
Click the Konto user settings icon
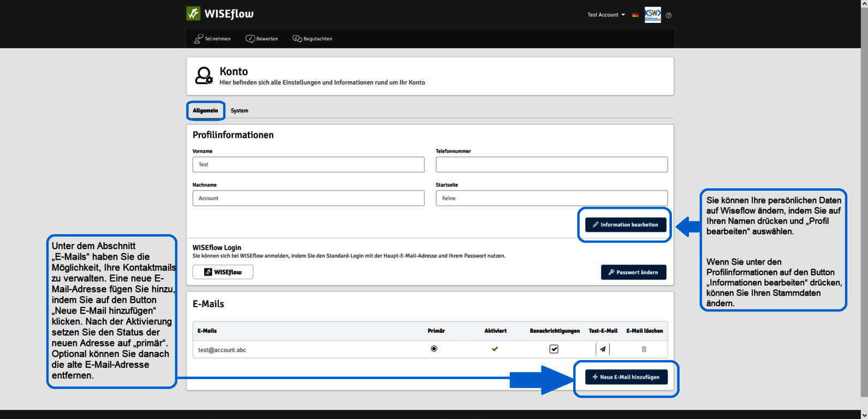click(x=204, y=76)
